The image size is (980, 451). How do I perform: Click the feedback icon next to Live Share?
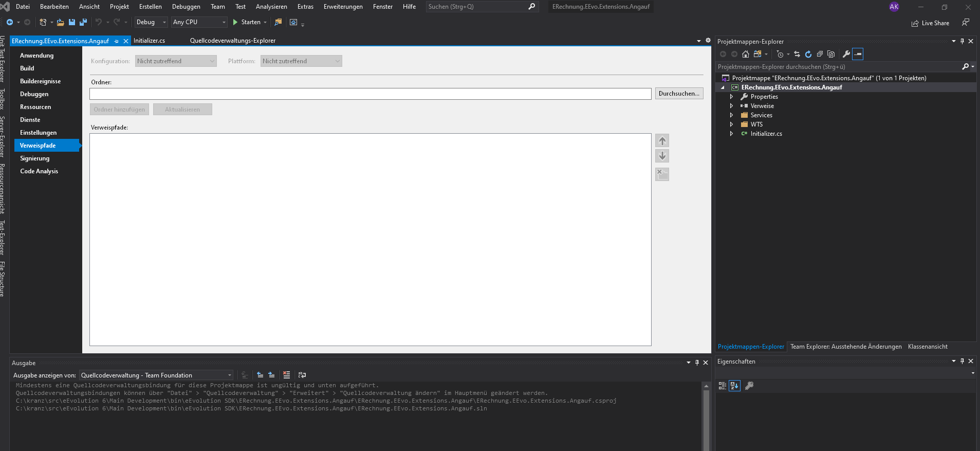(966, 22)
